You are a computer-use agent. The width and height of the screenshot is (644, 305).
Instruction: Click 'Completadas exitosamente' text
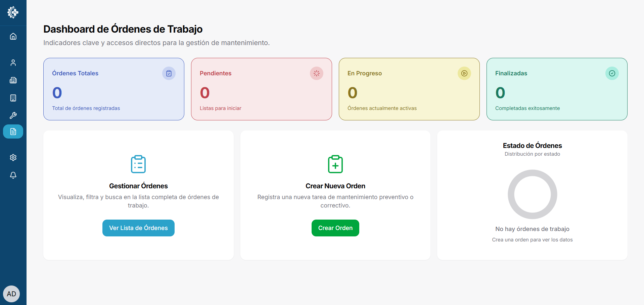point(527,108)
